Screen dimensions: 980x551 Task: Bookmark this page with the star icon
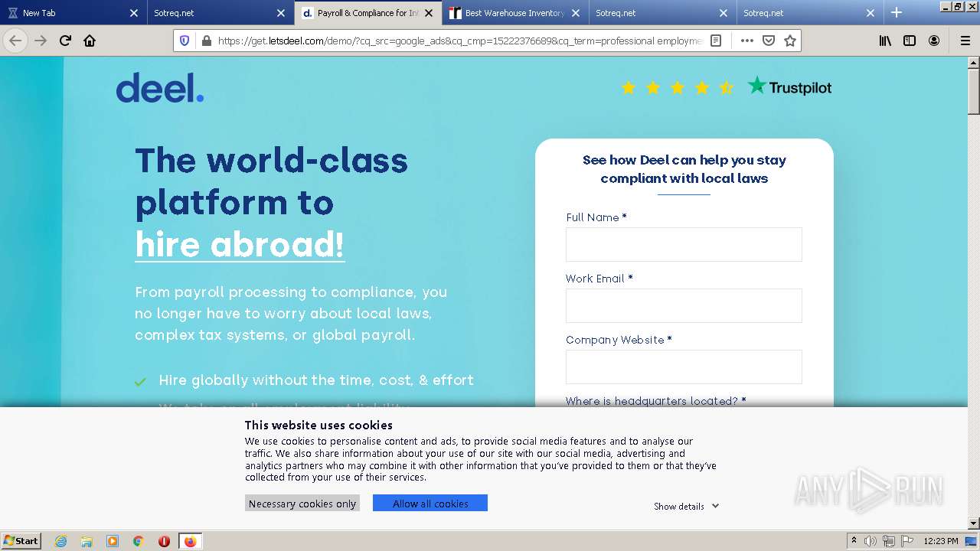pos(790,41)
